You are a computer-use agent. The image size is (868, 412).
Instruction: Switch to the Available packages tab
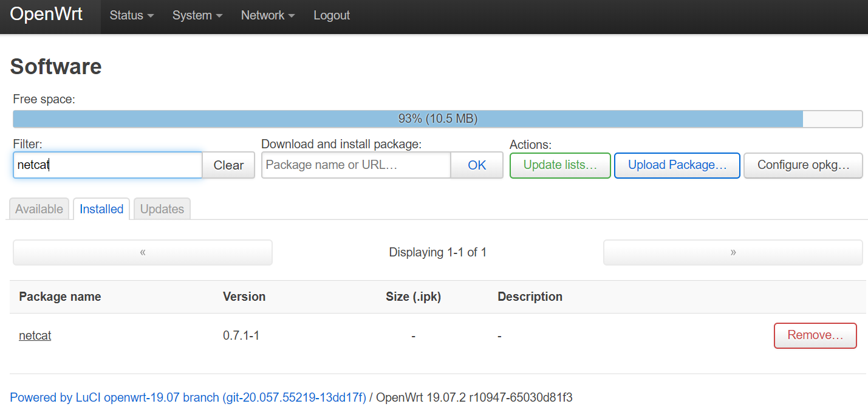(38, 208)
